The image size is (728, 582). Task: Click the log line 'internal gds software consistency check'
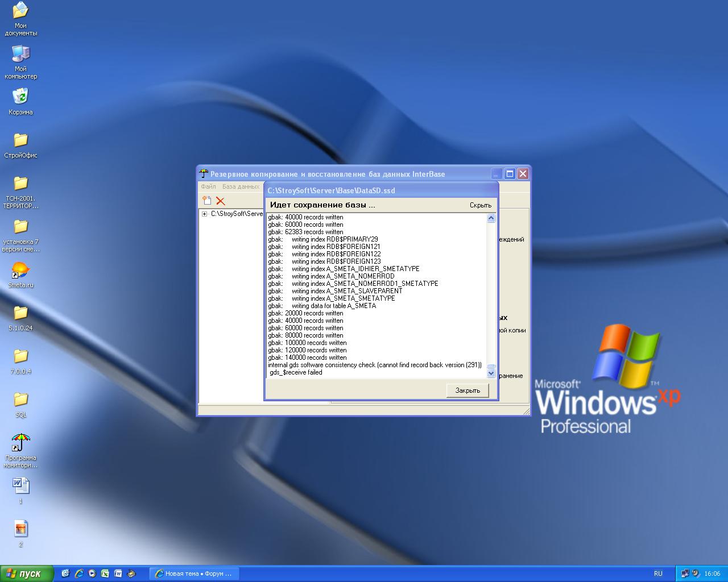[375, 365]
